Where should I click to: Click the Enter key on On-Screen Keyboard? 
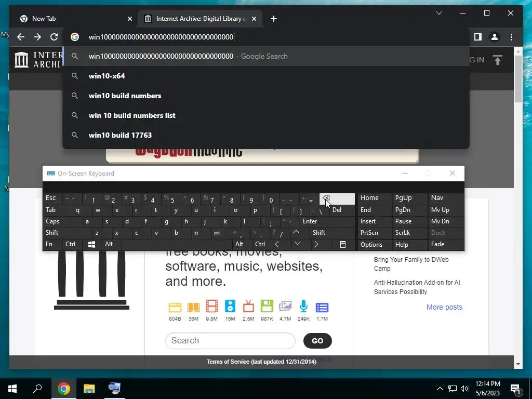click(327, 221)
